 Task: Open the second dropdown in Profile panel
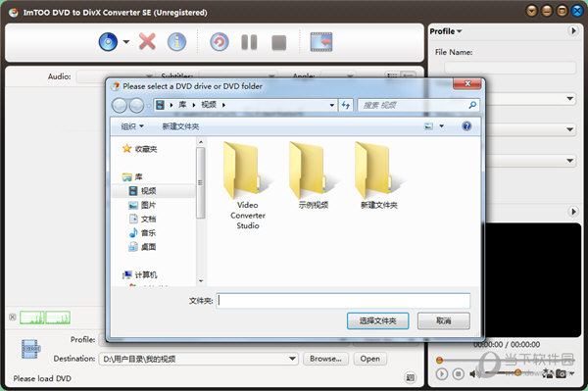pos(570,129)
